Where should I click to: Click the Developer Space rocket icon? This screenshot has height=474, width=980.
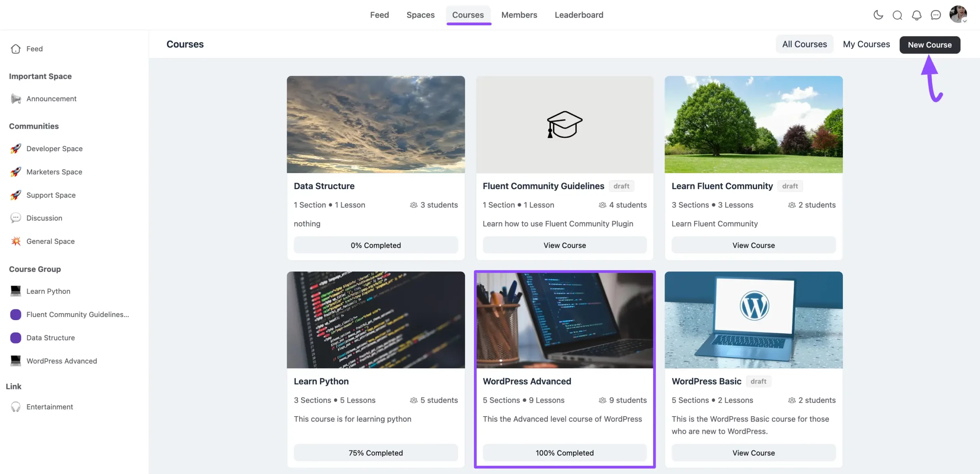pos(16,149)
